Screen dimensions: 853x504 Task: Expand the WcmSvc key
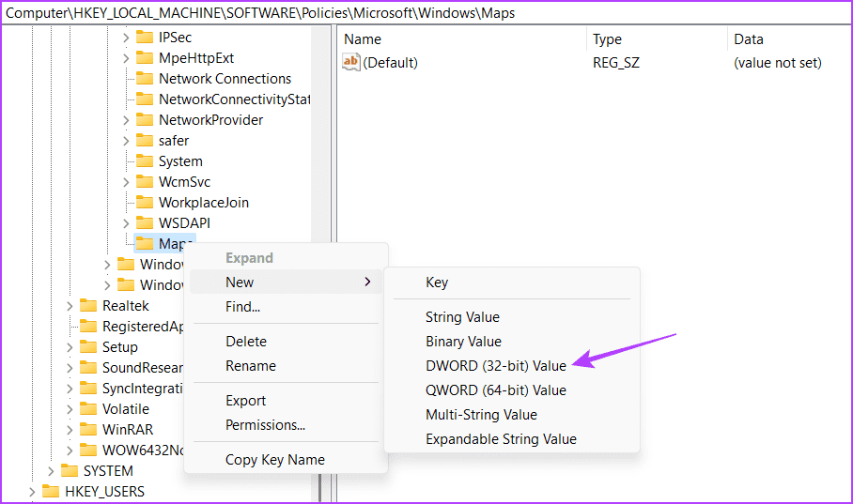(x=126, y=182)
